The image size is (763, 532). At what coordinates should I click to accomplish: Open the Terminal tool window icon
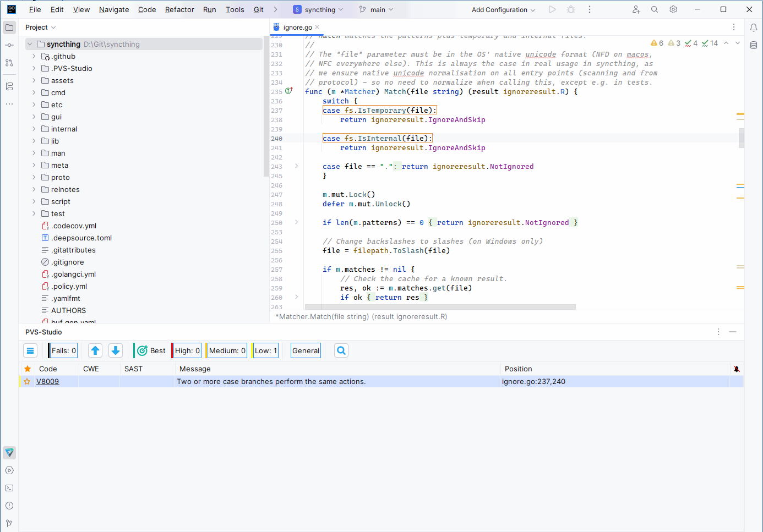9,488
